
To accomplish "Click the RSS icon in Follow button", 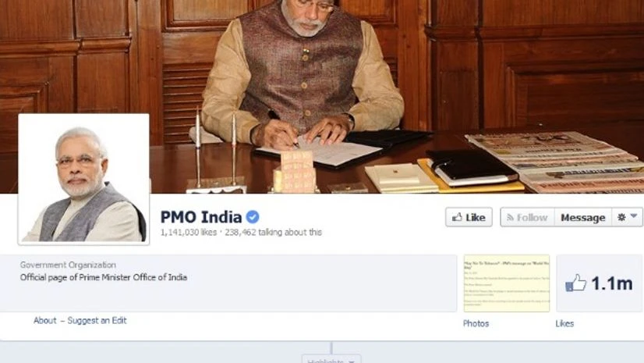I will click(510, 218).
